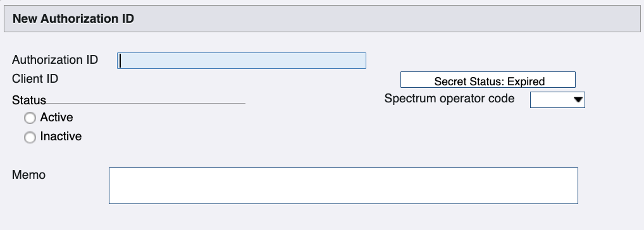Click the Memo label
The width and height of the screenshot is (644, 230).
pyautogui.click(x=28, y=174)
